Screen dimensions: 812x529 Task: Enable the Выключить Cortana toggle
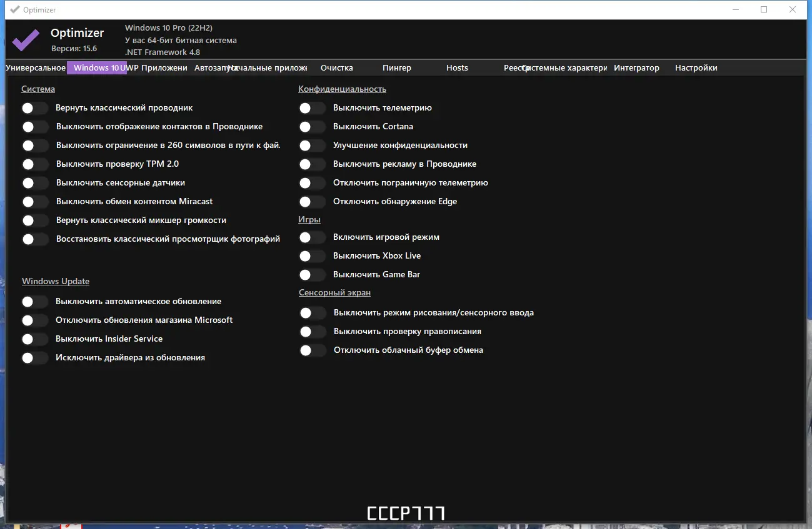tap(313, 127)
